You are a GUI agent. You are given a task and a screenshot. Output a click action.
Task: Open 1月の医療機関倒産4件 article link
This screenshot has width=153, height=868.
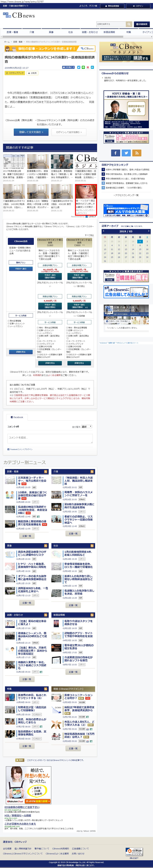pyautogui.click(x=78, y=553)
